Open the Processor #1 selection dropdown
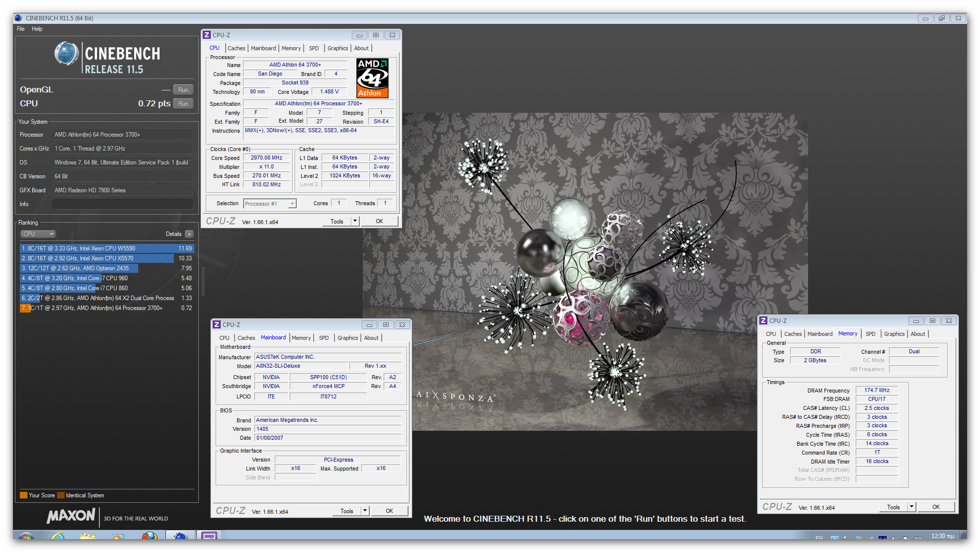 tap(270, 204)
